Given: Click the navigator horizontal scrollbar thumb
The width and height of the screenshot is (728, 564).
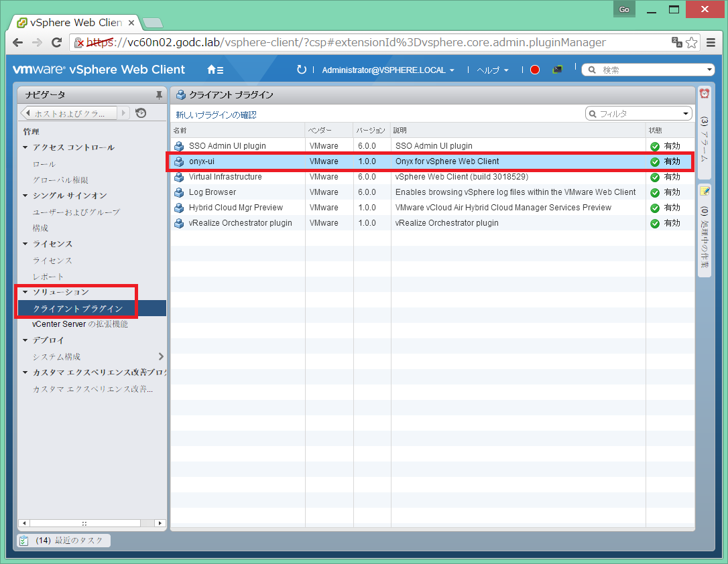Looking at the screenshot, I should click(x=85, y=523).
